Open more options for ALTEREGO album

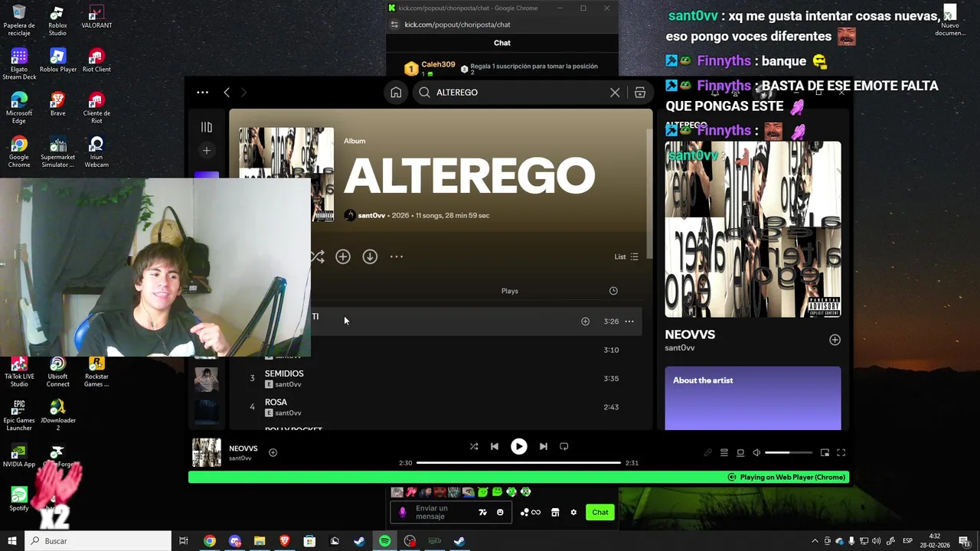click(x=397, y=257)
